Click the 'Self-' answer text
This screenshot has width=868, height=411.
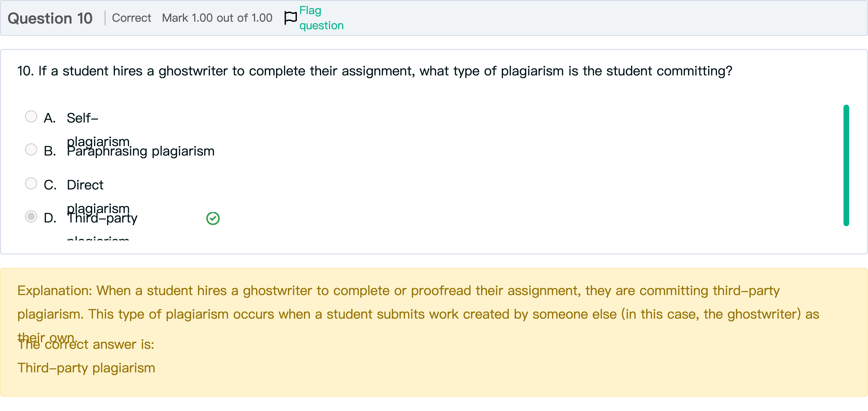coord(82,118)
